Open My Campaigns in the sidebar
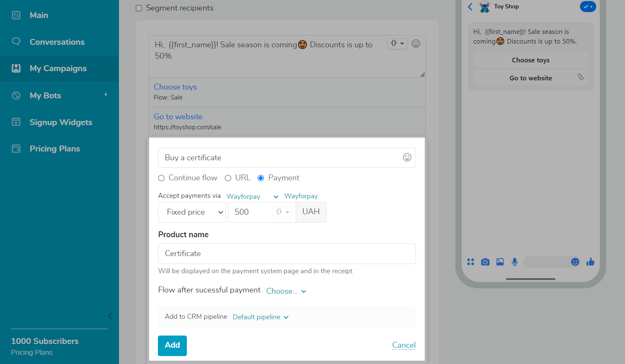The height and width of the screenshot is (364, 625). pyautogui.click(x=58, y=69)
